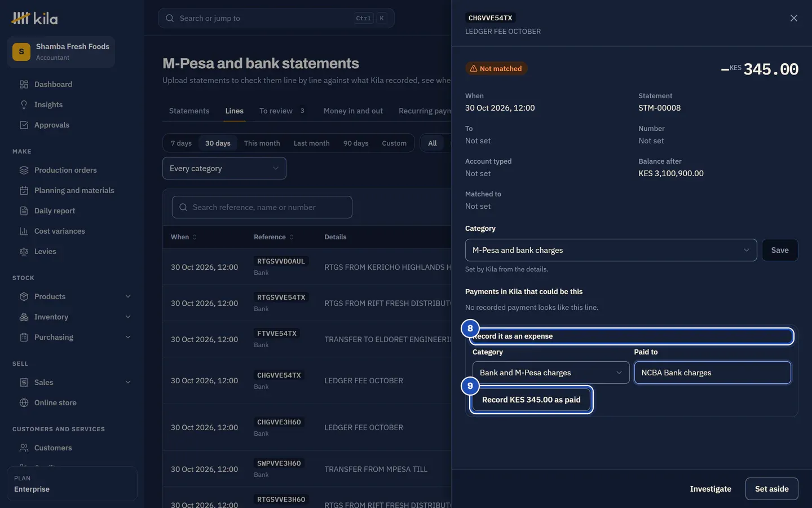Save the selected category
The image size is (812, 508).
click(x=780, y=250)
